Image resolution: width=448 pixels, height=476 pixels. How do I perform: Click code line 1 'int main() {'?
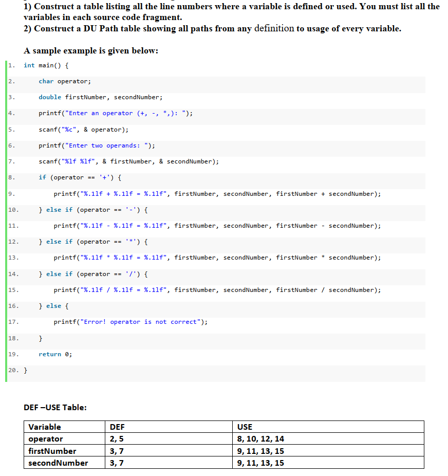point(46,65)
